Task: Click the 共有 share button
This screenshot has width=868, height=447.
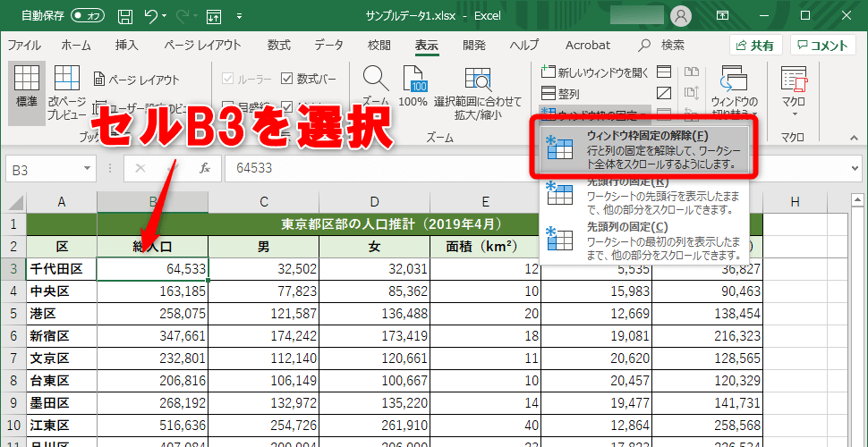Action: [x=755, y=46]
